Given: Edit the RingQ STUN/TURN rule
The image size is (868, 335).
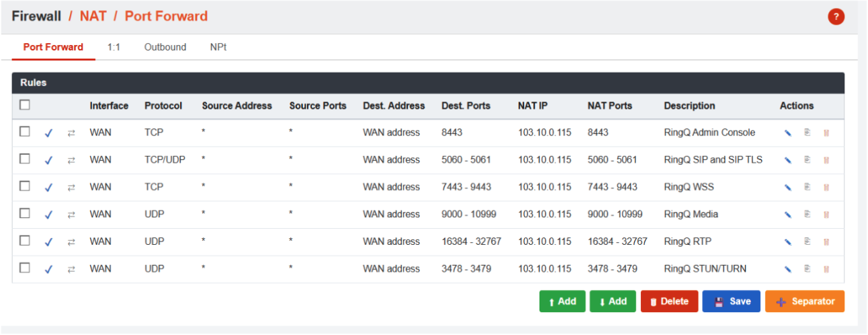Looking at the screenshot, I should point(788,269).
